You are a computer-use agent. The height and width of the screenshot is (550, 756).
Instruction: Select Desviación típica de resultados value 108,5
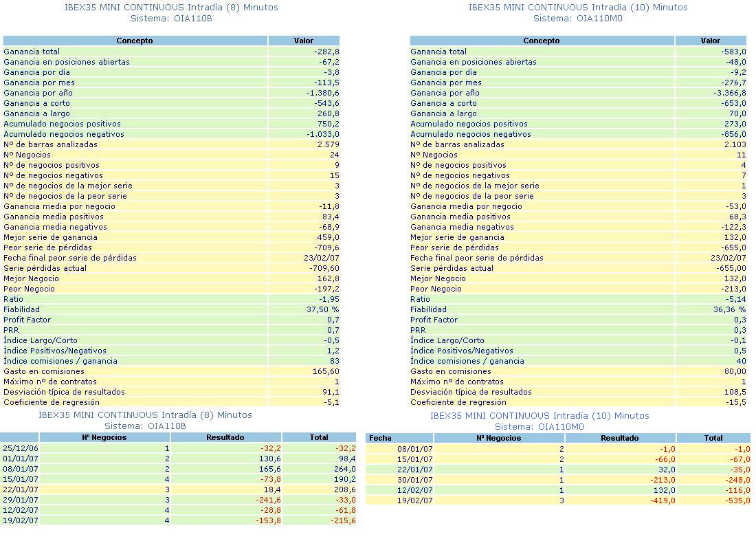[x=735, y=393]
